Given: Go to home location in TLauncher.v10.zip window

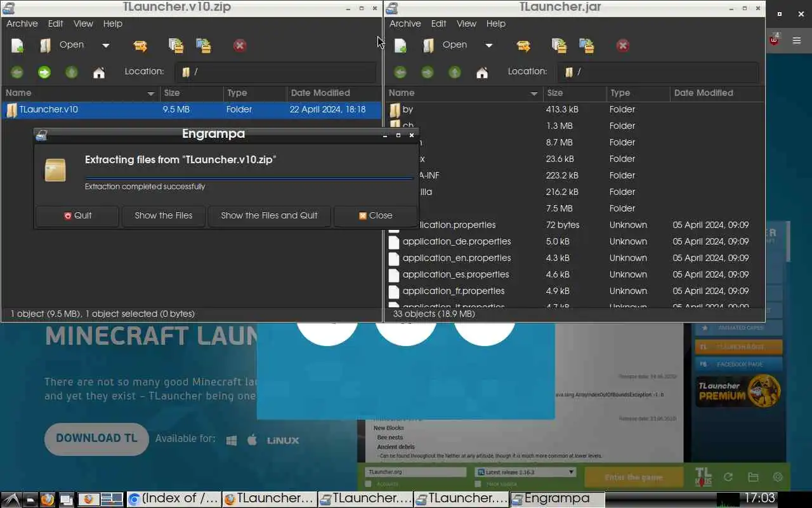Looking at the screenshot, I should pos(99,72).
